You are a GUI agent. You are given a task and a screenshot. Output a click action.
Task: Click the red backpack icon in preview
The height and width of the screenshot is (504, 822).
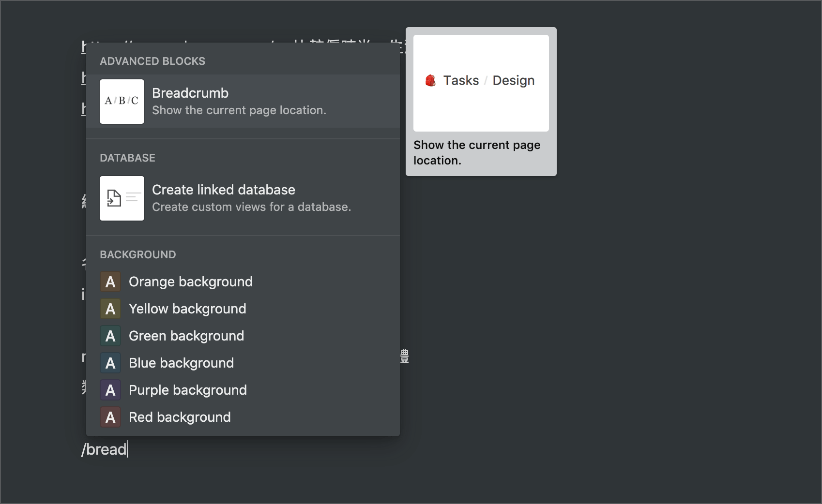click(x=430, y=80)
